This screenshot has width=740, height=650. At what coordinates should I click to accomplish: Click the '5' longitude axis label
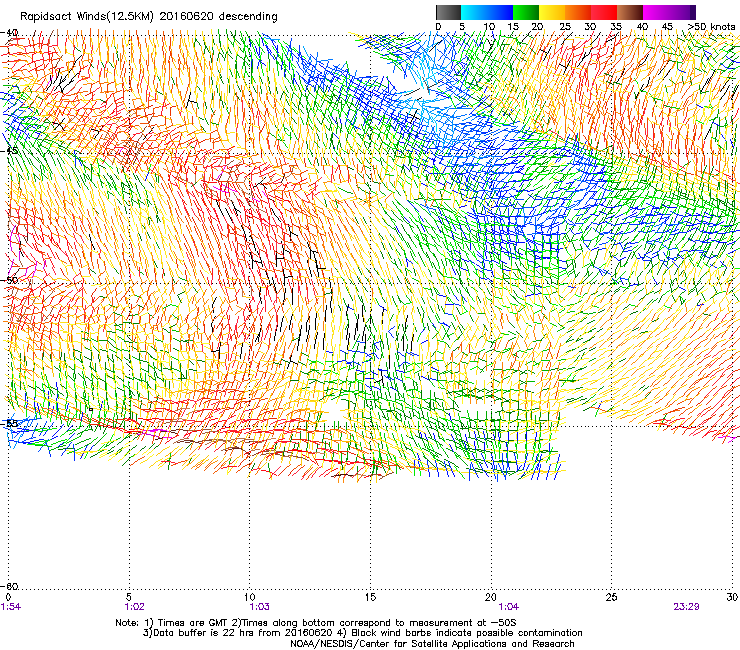(128, 597)
